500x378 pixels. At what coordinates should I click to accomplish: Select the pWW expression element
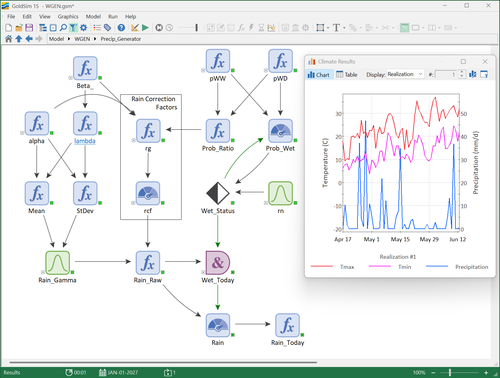218,61
